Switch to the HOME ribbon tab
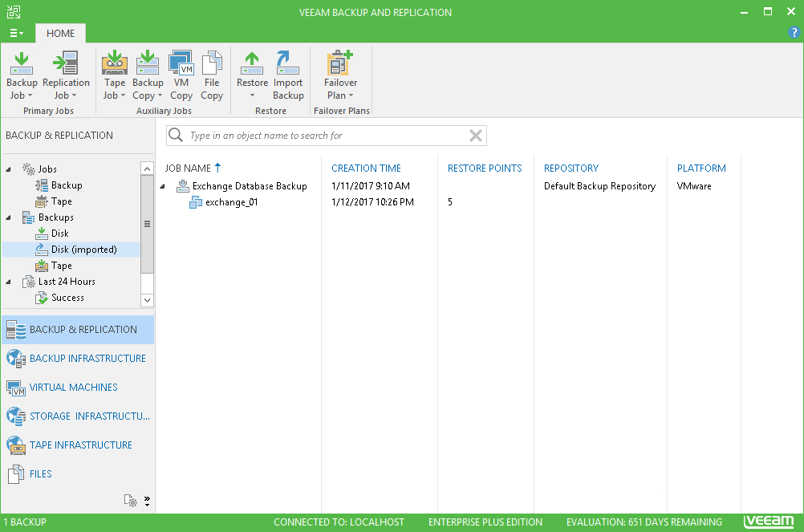The image size is (804, 532). (x=60, y=34)
